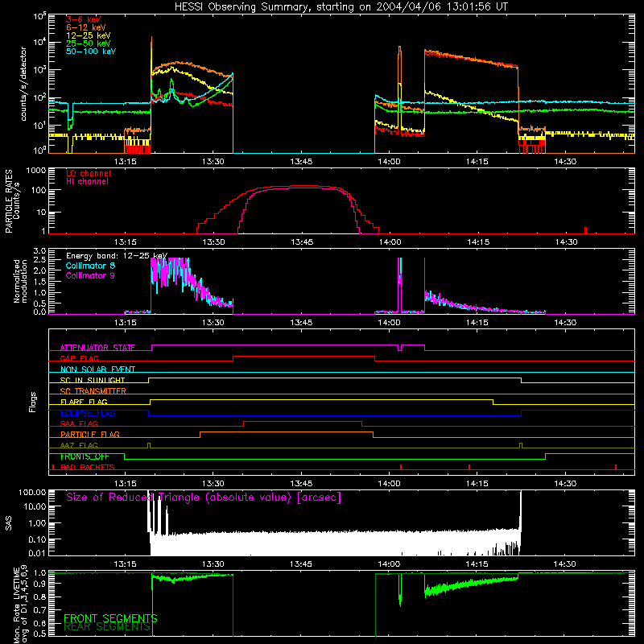644x644 pixels.
Task: Select the 25-50 keV legend label
Action: (x=88, y=43)
